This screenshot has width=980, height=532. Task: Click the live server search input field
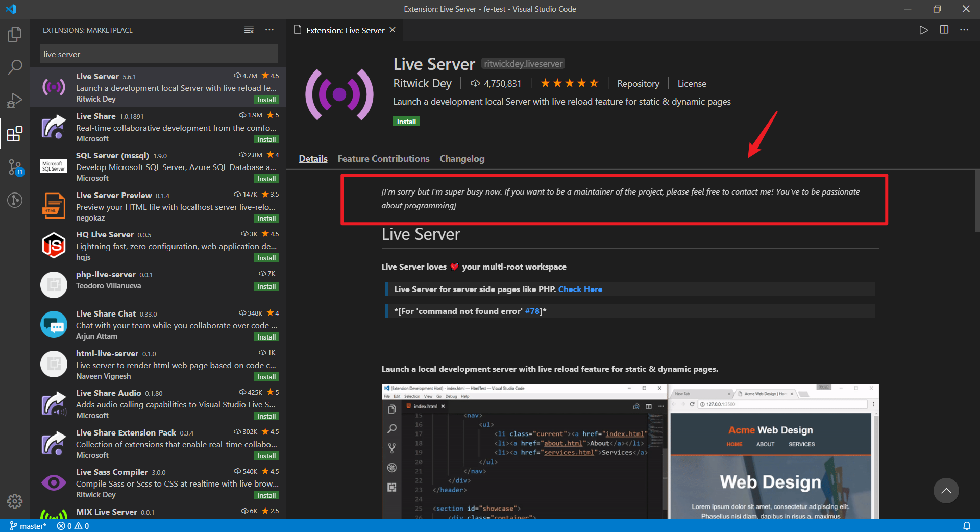(159, 54)
